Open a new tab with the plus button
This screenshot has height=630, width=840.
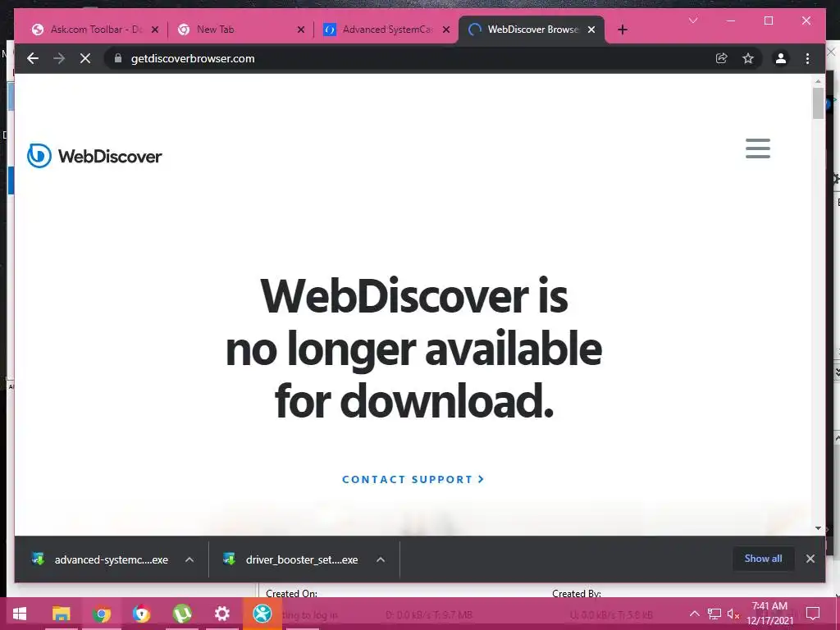622,30
